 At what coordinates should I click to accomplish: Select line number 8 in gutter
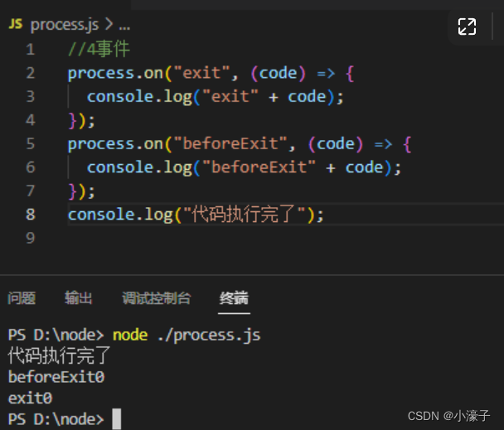pyautogui.click(x=31, y=215)
